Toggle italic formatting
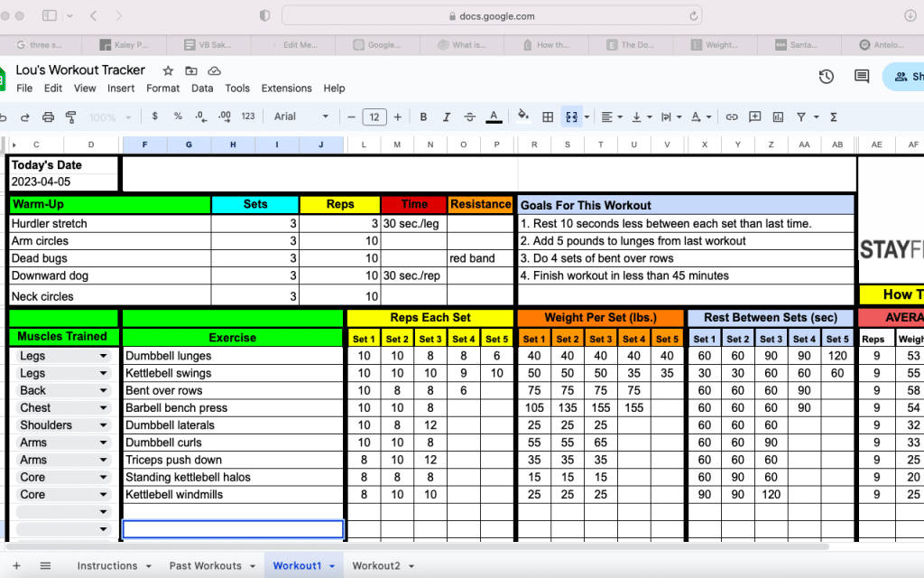 coord(446,117)
